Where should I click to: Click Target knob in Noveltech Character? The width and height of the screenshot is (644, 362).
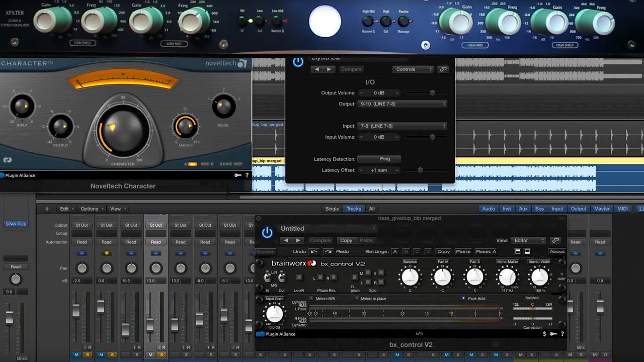185,127
